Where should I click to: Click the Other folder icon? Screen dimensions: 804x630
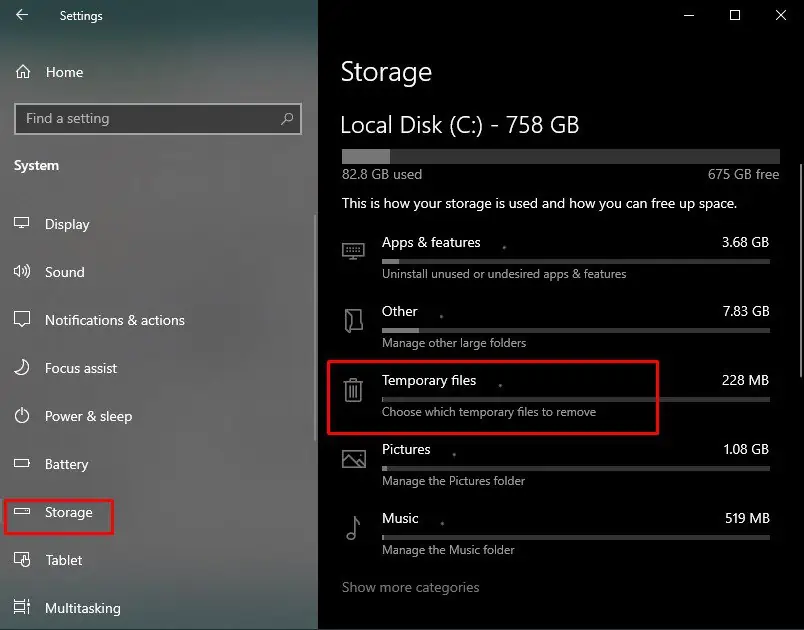[353, 321]
